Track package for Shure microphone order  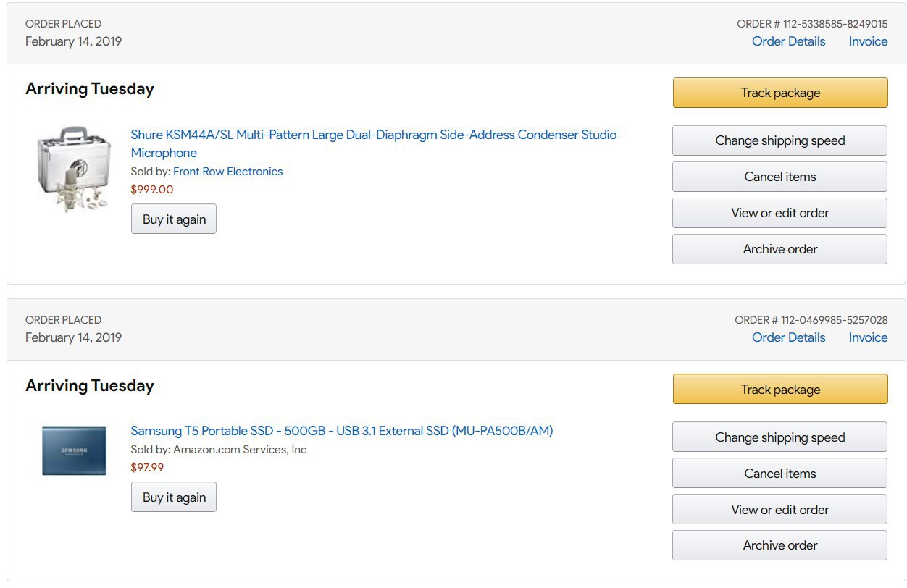point(780,93)
